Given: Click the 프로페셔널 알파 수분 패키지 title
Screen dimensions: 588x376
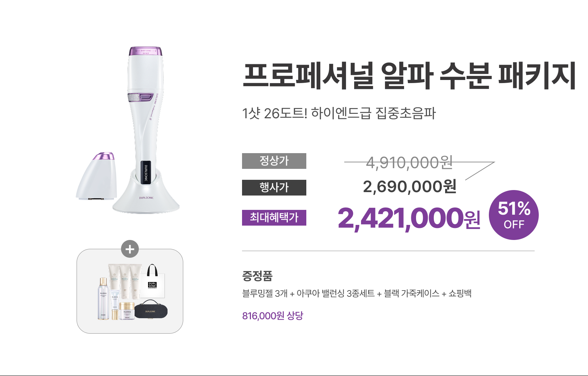Looking at the screenshot, I should [x=409, y=76].
